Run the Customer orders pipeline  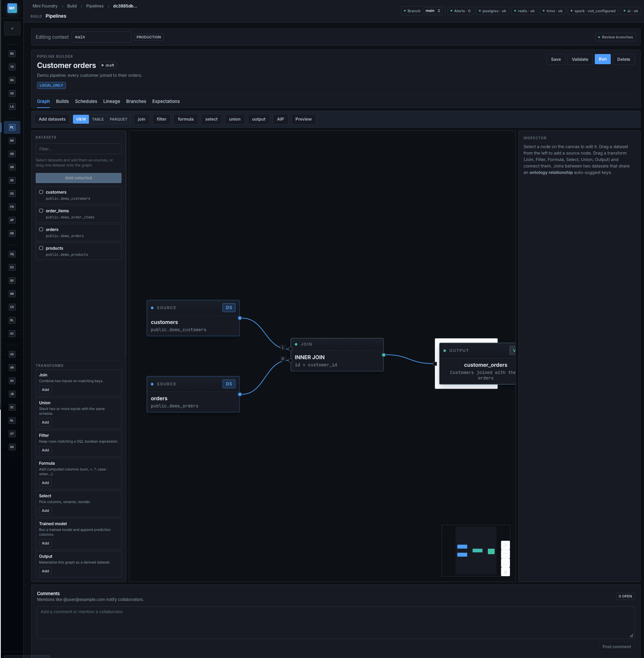pos(603,59)
